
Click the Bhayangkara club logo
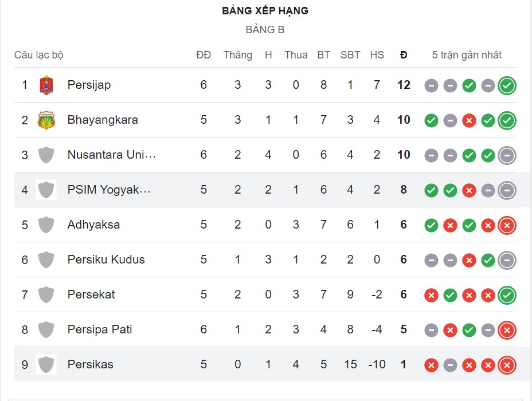[x=45, y=120]
